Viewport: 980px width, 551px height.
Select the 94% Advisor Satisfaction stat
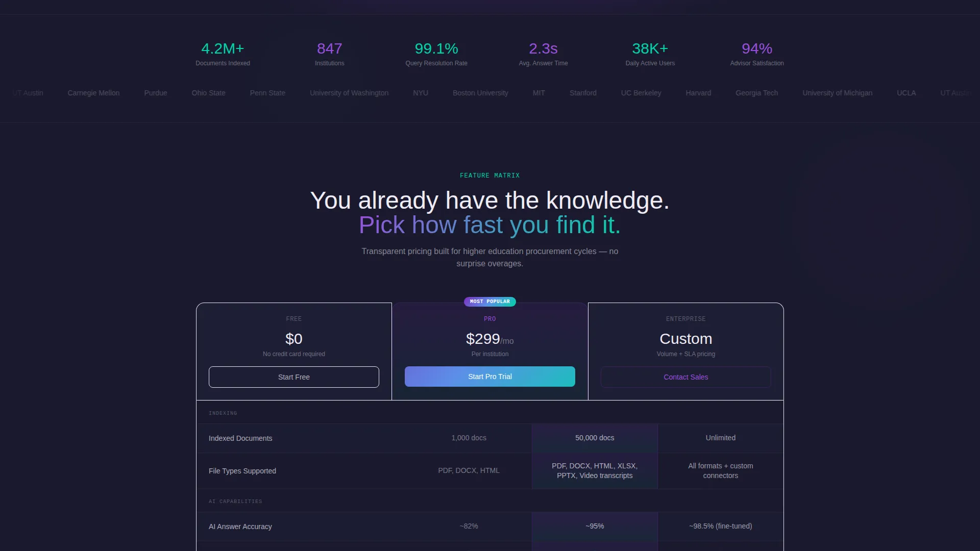[757, 54]
